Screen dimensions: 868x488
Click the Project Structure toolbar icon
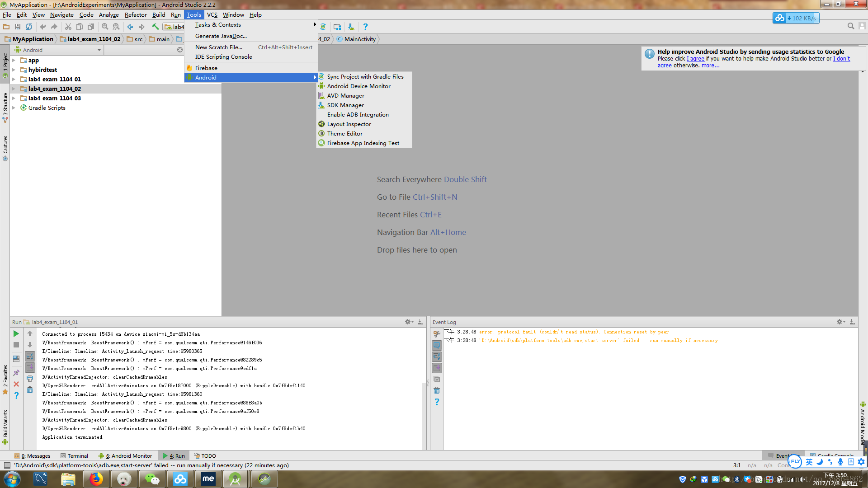tap(337, 27)
